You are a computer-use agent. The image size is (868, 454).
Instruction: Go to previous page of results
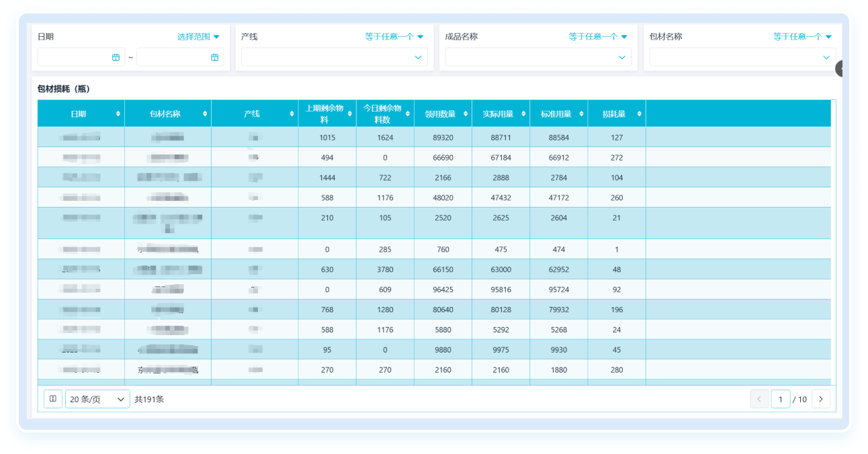coord(759,399)
